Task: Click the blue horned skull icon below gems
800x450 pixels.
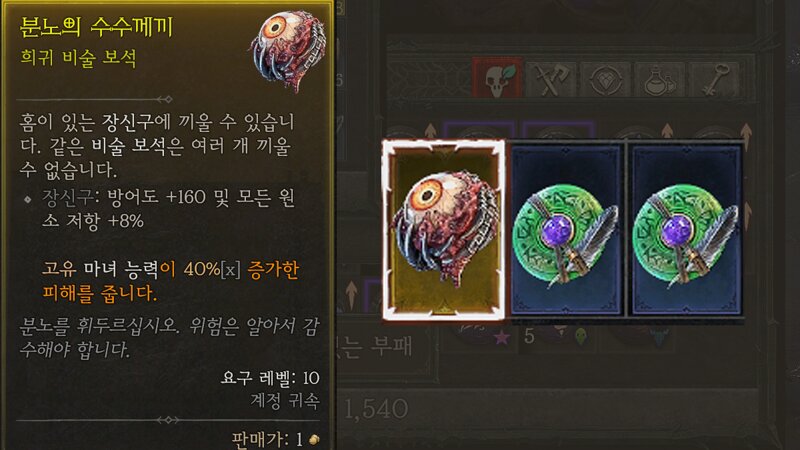Action: point(659,336)
